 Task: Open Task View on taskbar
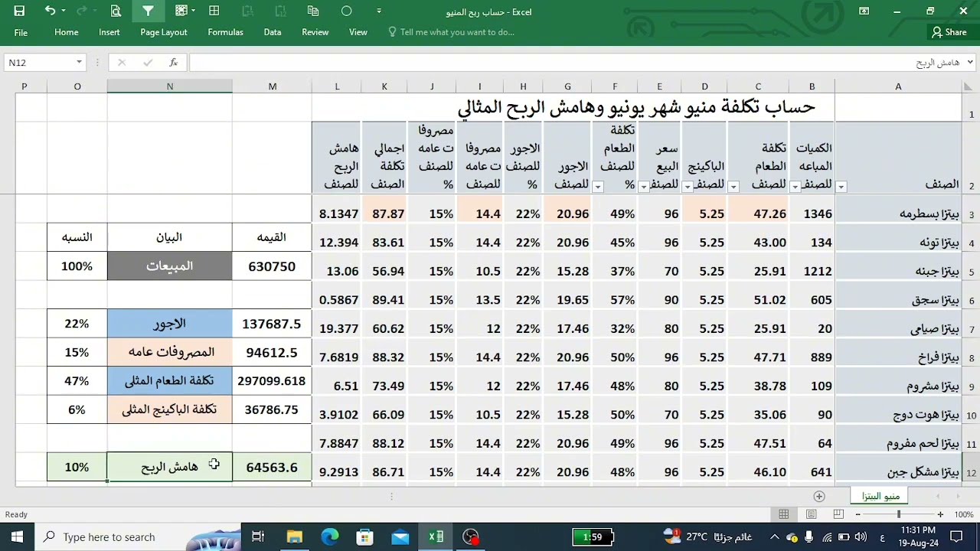tap(258, 537)
